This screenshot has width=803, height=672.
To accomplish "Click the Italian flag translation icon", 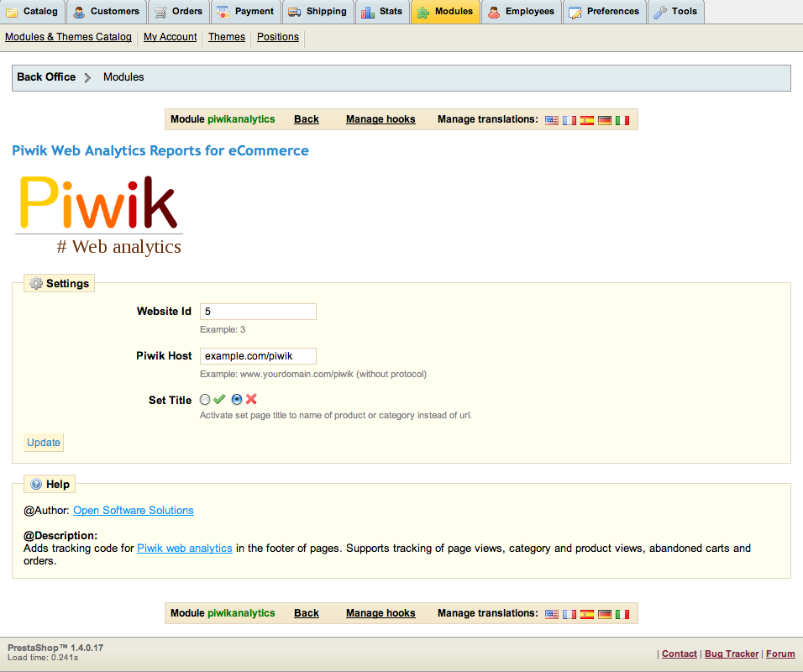I will 622,119.
